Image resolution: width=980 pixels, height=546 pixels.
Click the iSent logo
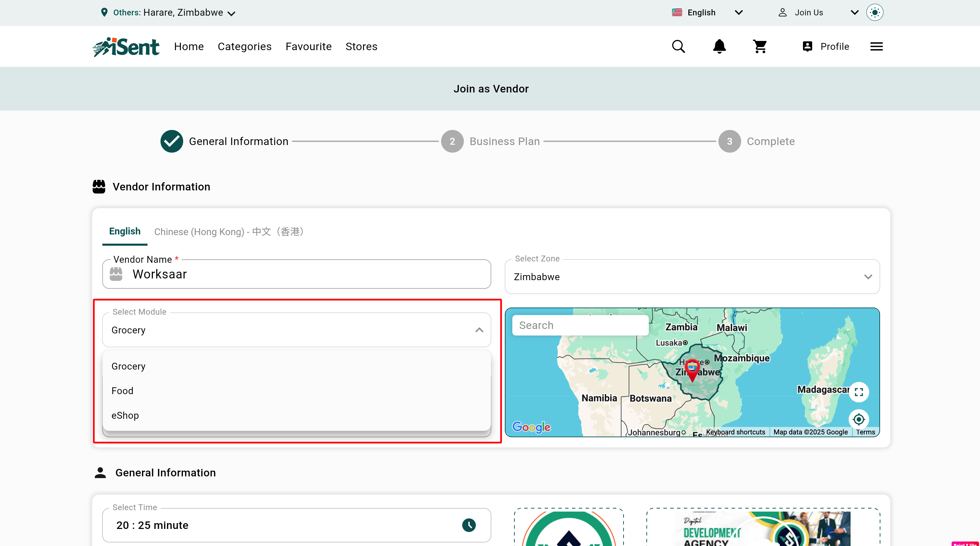tap(126, 47)
